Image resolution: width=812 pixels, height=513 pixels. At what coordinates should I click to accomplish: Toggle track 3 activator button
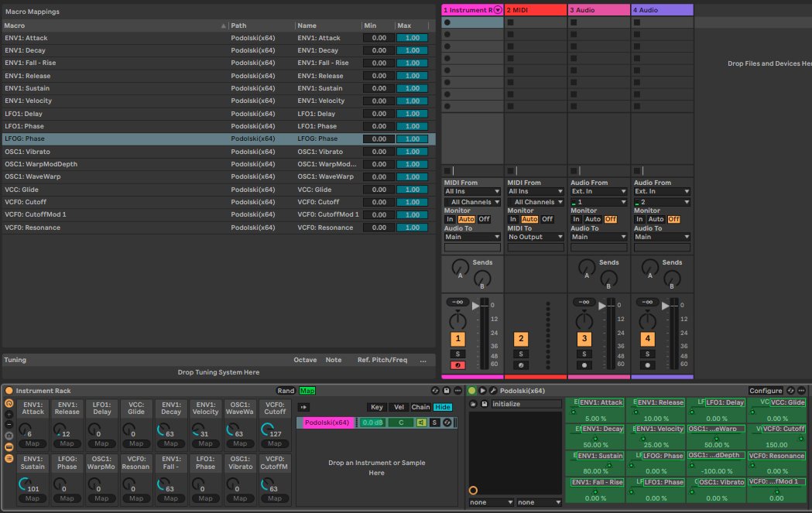tap(584, 339)
